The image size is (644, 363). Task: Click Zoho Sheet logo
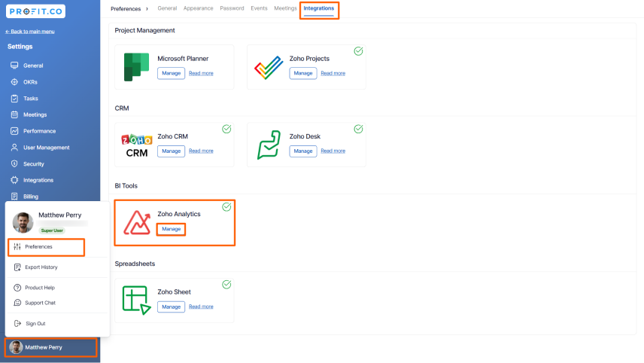pos(136,300)
